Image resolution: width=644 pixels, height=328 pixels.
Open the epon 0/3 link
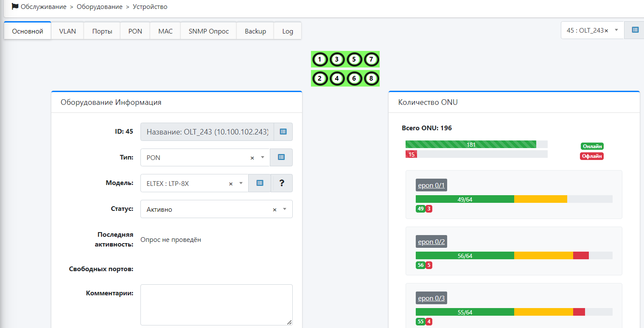coord(431,298)
